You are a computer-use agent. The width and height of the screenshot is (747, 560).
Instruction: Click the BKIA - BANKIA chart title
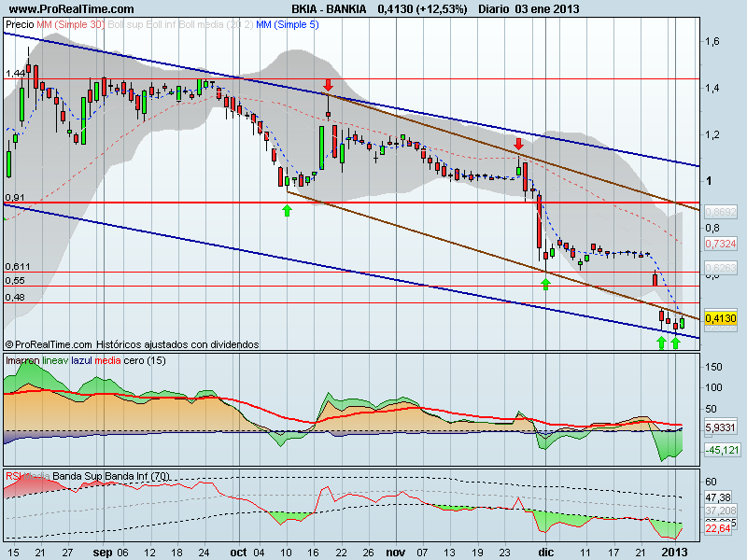(x=329, y=9)
